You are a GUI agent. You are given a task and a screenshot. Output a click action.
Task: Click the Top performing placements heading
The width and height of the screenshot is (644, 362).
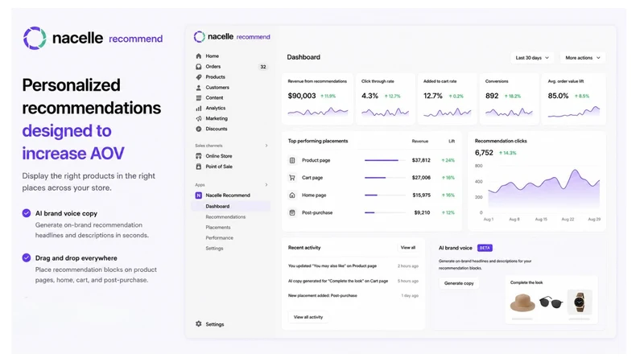318,141
